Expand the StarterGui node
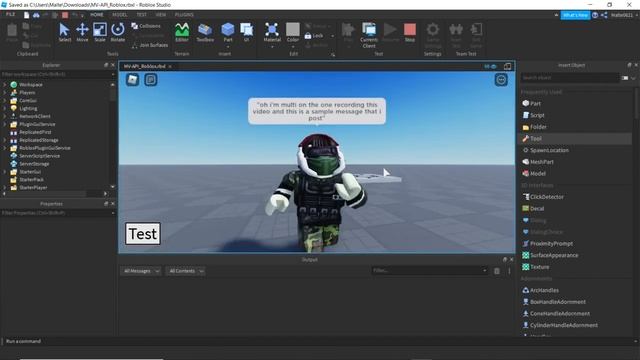This screenshot has height=360, width=640. (5, 172)
